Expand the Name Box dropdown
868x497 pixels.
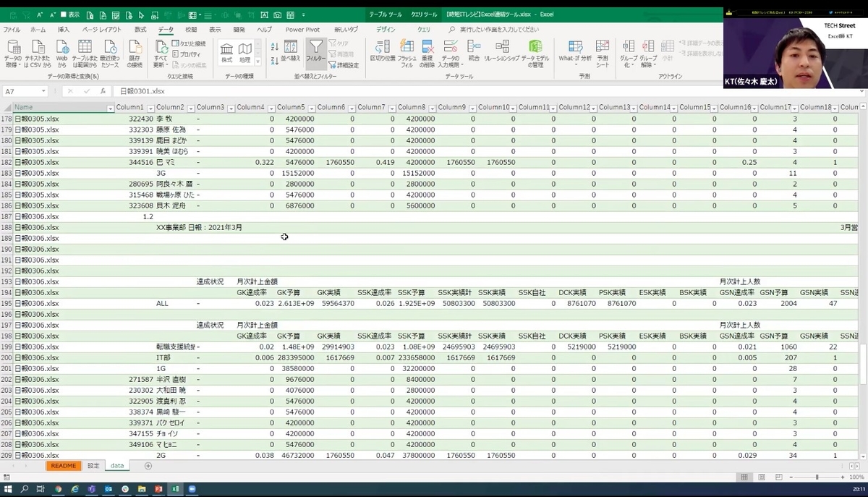point(43,92)
